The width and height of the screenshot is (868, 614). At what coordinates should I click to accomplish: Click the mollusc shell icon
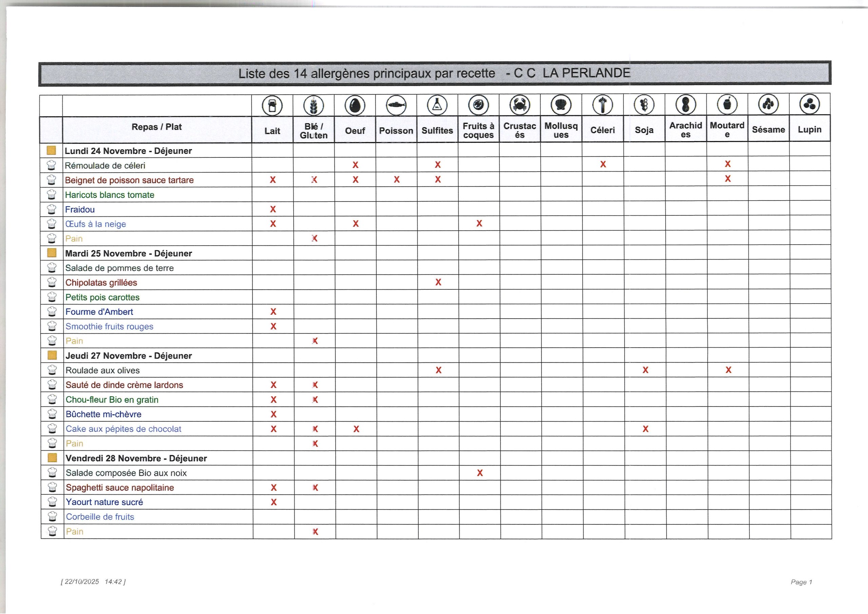(561, 104)
